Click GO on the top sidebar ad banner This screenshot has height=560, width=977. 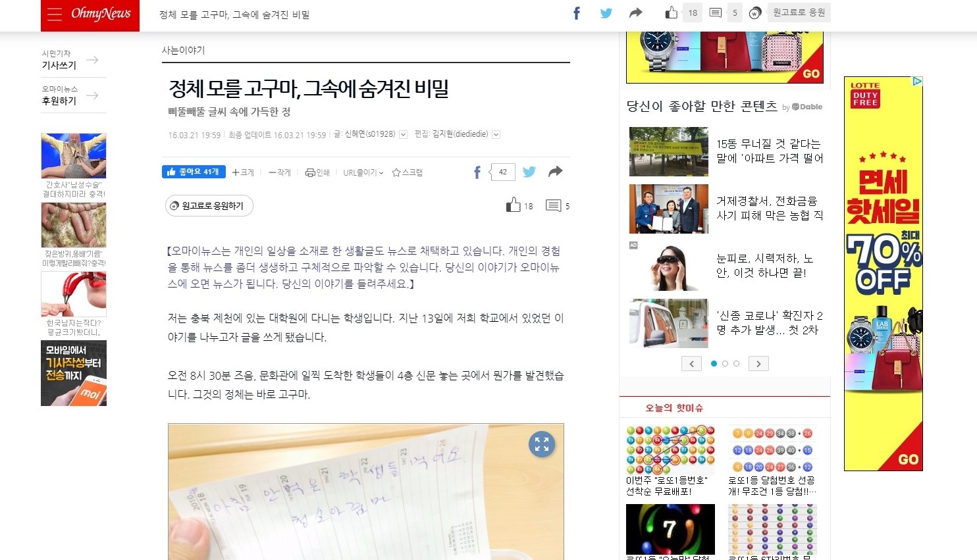811,74
